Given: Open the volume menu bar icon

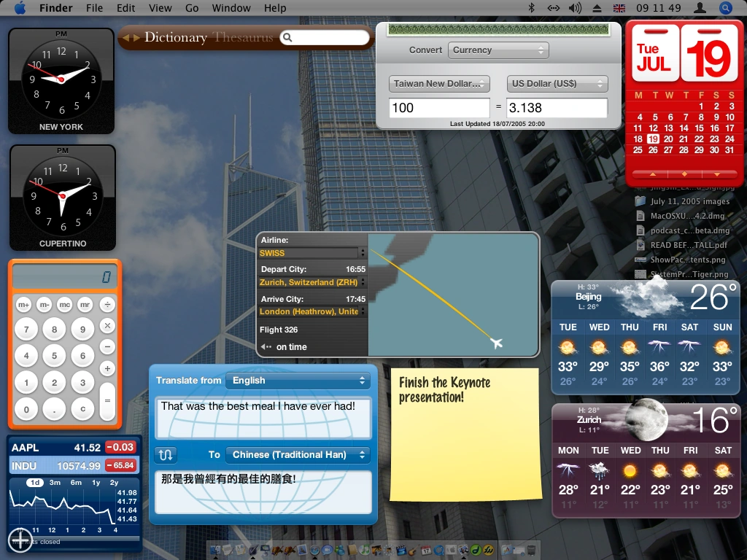Looking at the screenshot, I should click(575, 7).
